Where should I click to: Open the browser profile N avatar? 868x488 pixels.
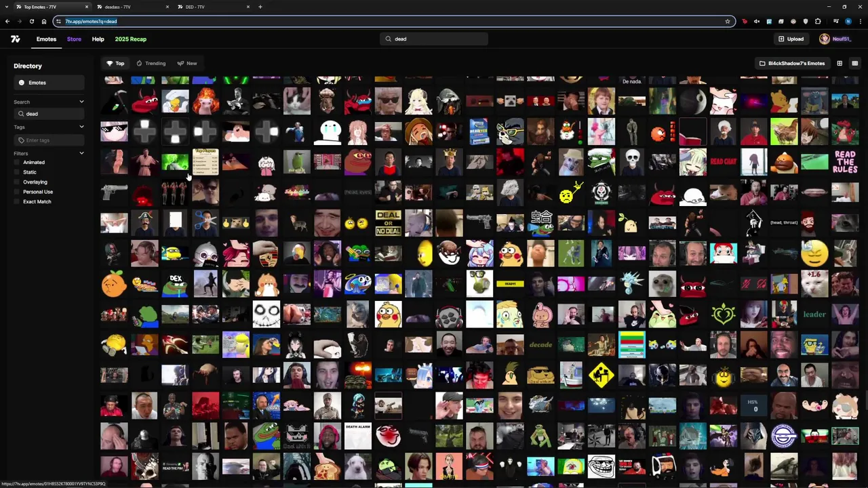tap(848, 22)
